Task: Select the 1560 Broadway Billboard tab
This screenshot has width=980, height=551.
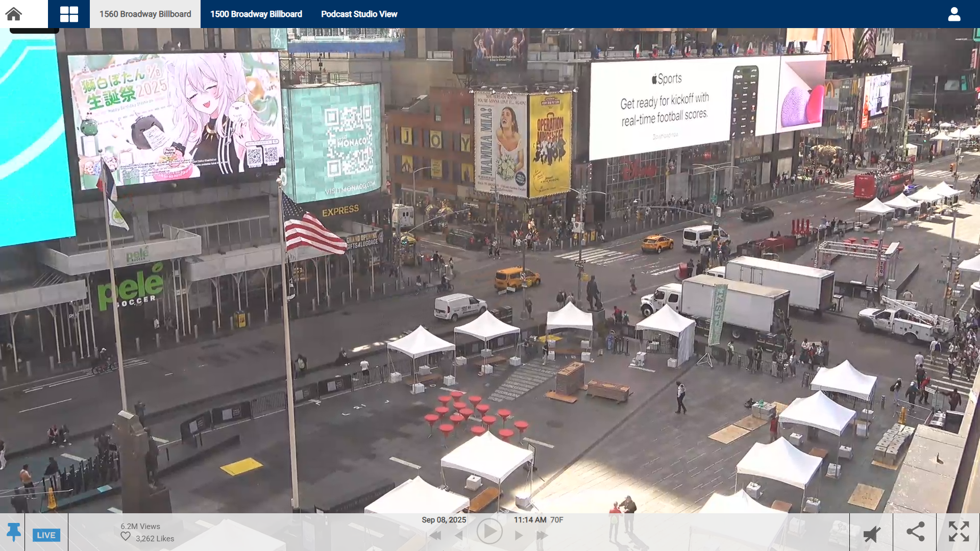Action: tap(145, 14)
